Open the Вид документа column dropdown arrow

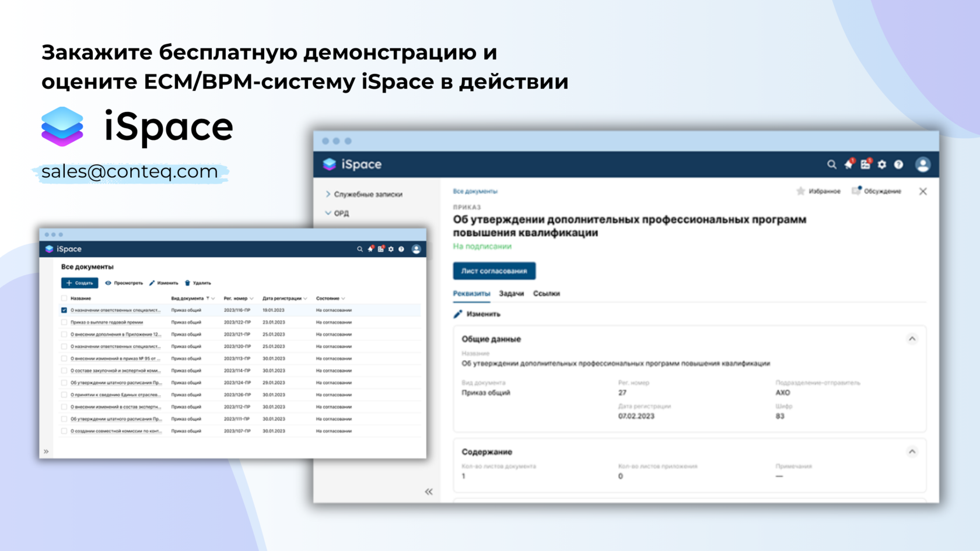(213, 299)
